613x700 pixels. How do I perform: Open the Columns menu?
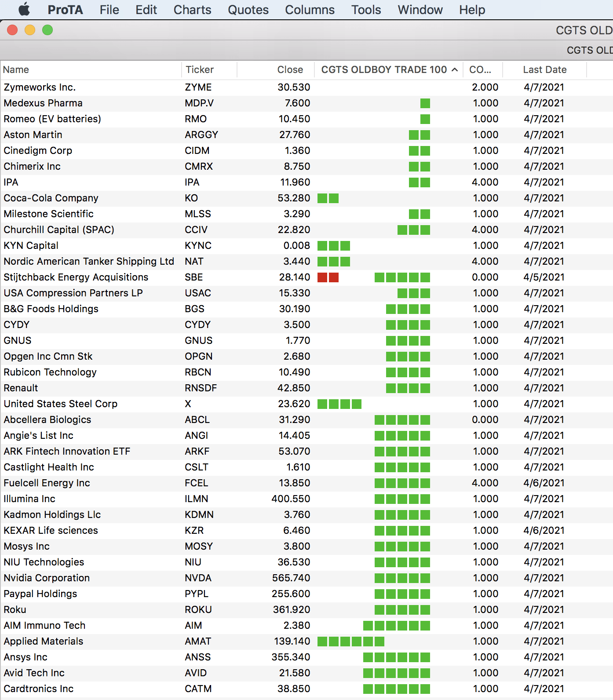coord(310,10)
